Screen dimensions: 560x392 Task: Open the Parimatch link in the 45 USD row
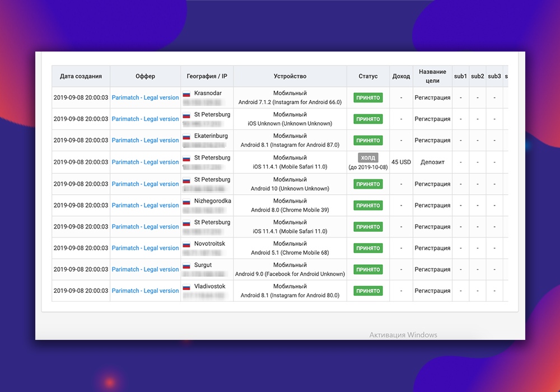pos(146,162)
